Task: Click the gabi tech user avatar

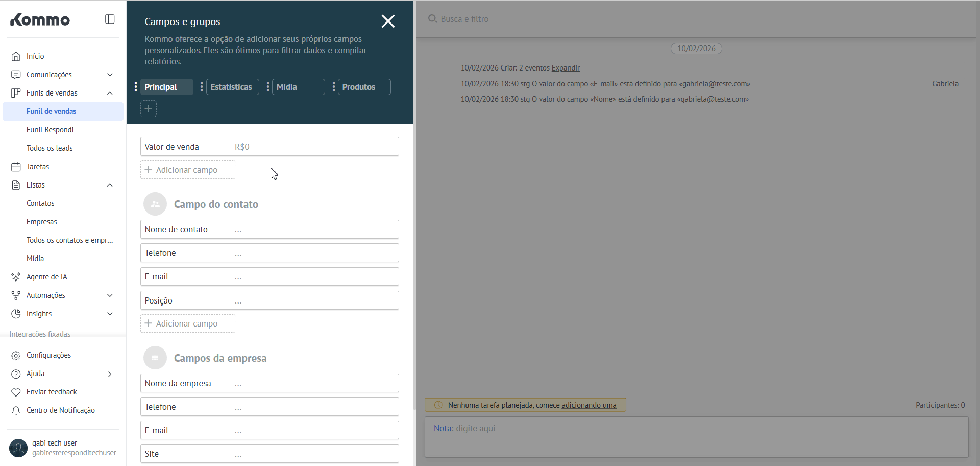Action: click(18, 448)
